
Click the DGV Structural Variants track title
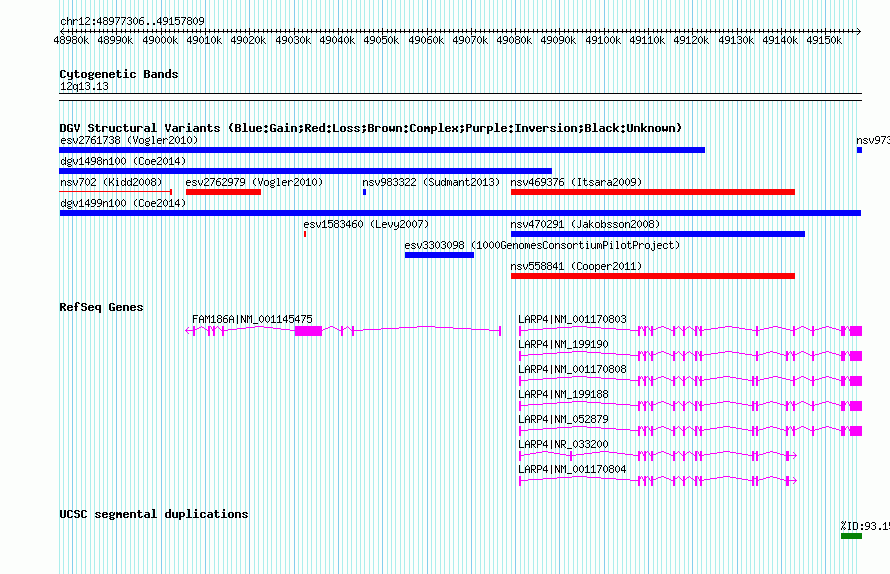point(371,128)
